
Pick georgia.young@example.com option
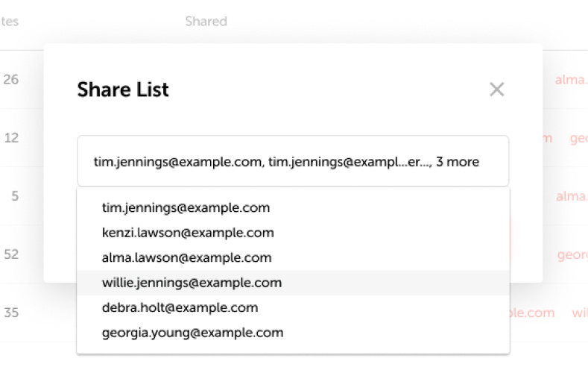[293, 333]
